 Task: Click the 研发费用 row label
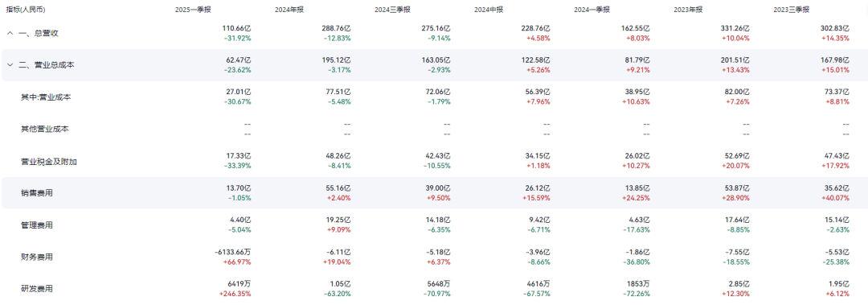[x=33, y=289]
